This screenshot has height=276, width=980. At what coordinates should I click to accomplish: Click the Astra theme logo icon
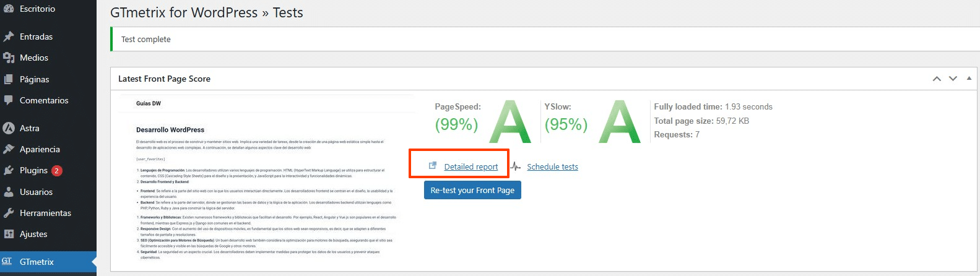point(9,128)
